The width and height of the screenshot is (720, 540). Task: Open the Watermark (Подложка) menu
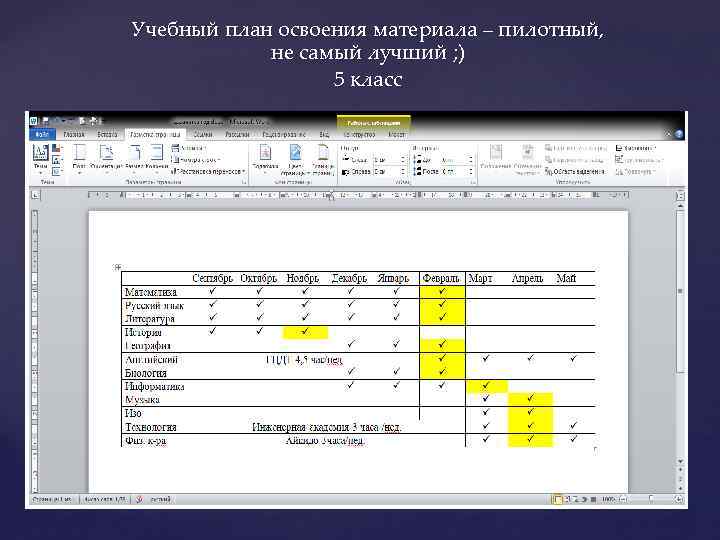(x=265, y=158)
